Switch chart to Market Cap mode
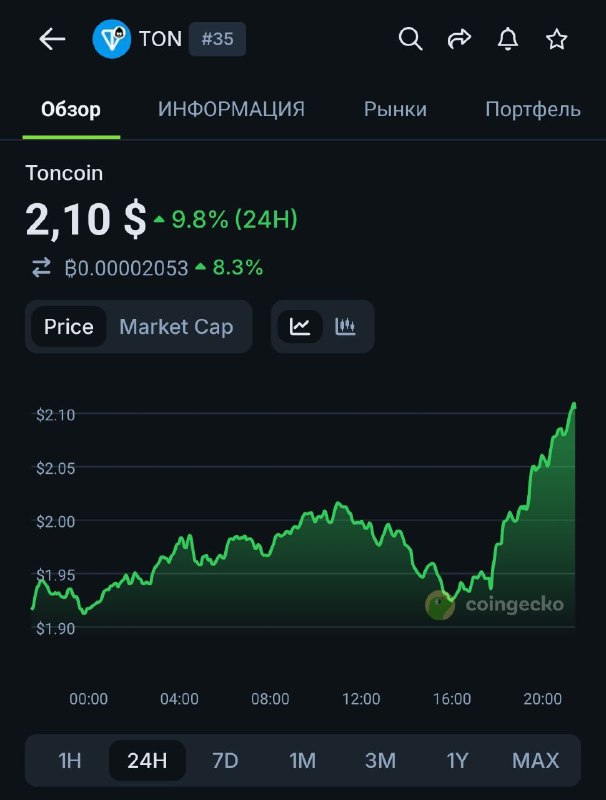Viewport: 606px width, 800px height. (x=175, y=326)
